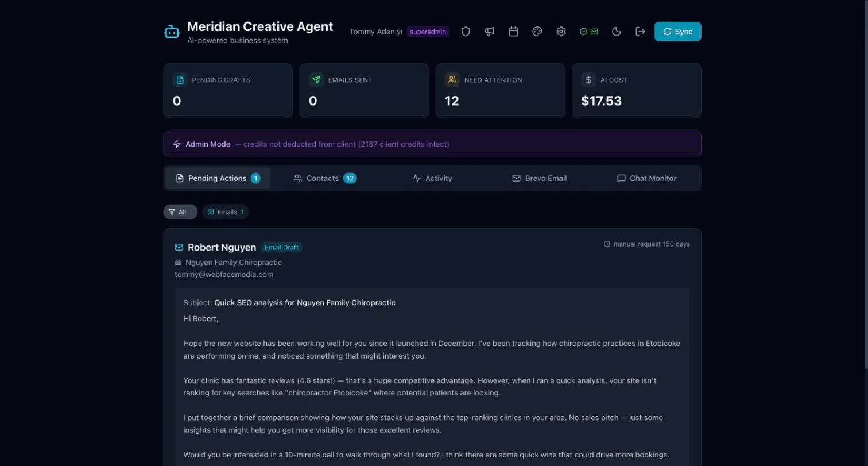Screen dimensions: 868x466
Task: Click the Need Attention people icon
Action: (x=452, y=80)
